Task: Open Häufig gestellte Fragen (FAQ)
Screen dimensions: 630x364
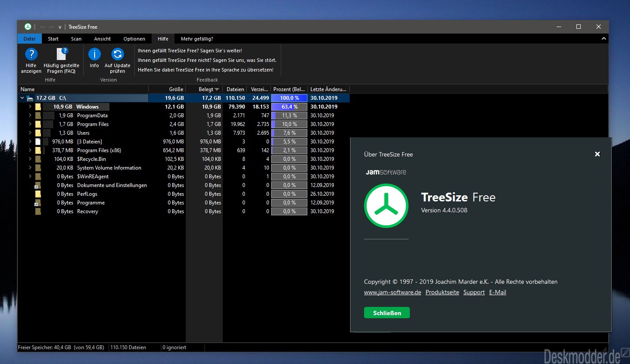Action: [61, 61]
